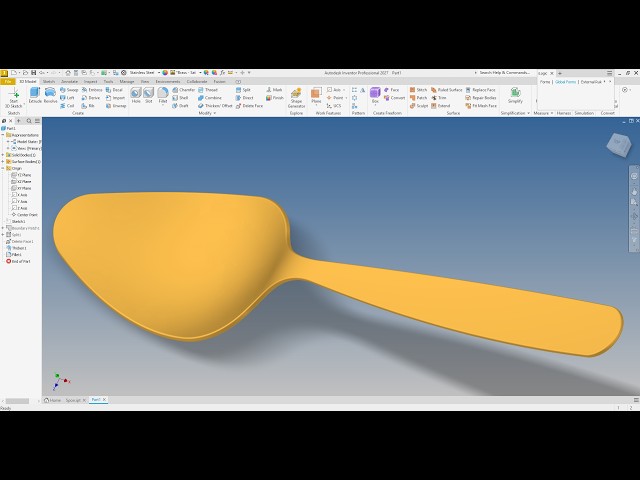Select the Shell tool
Viewport: 640px width, 480px height.
click(x=180, y=98)
